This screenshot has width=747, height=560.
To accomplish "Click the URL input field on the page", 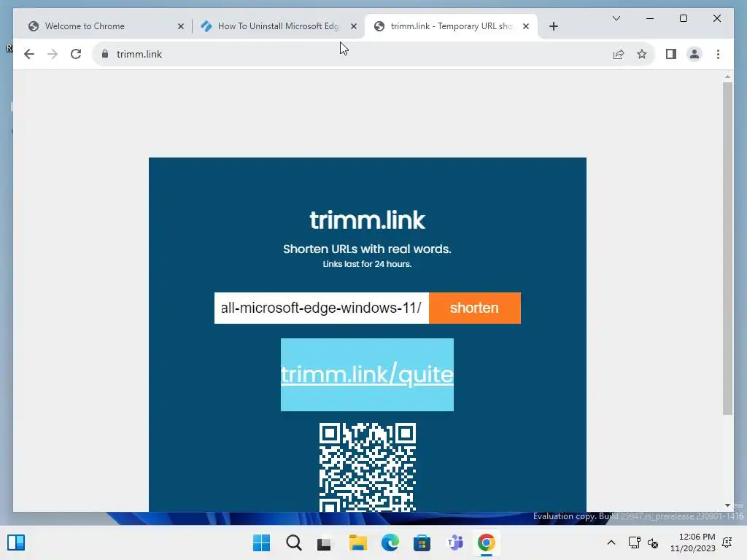I will pos(322,308).
